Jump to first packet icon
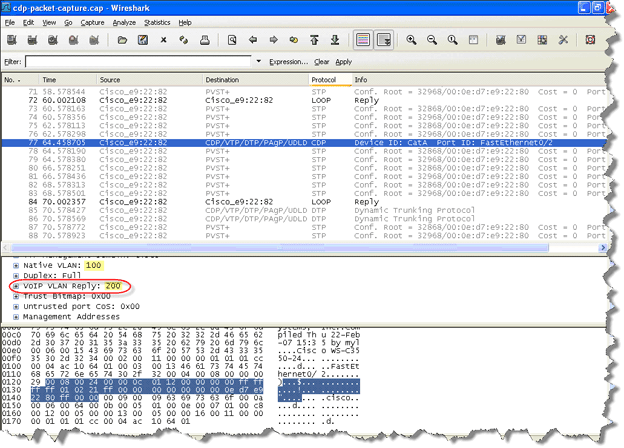The image size is (624, 448). pyautogui.click(x=314, y=40)
